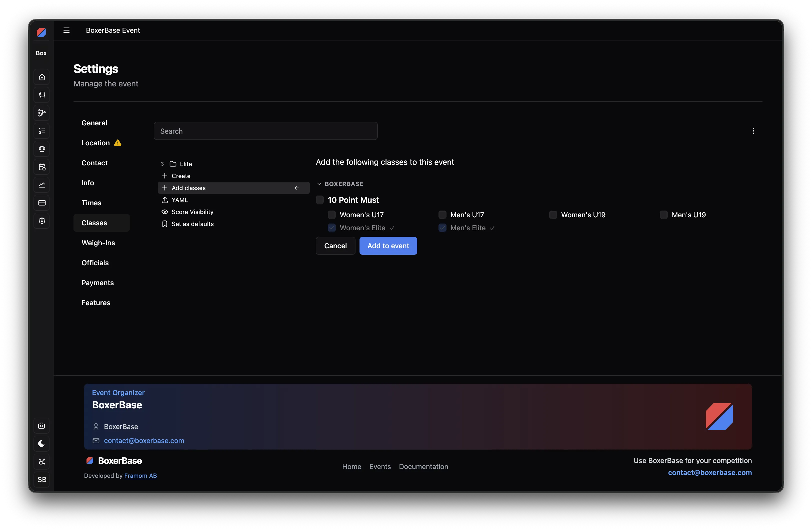Click the back arrow on Add classes row
Screen dimensions: 812x530
(296, 188)
